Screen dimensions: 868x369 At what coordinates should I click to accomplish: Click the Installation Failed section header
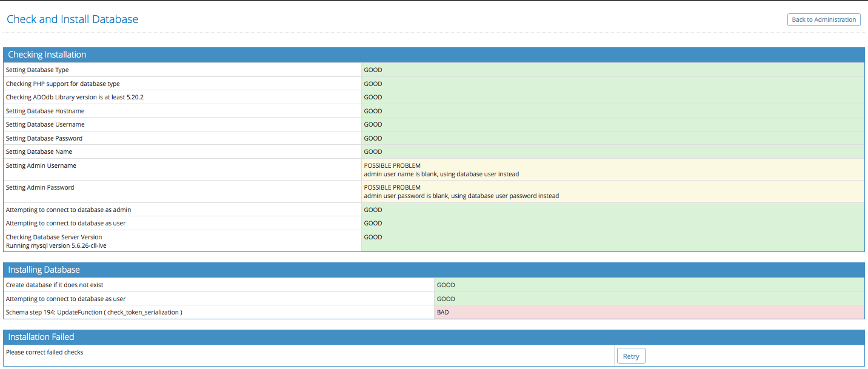tap(41, 337)
